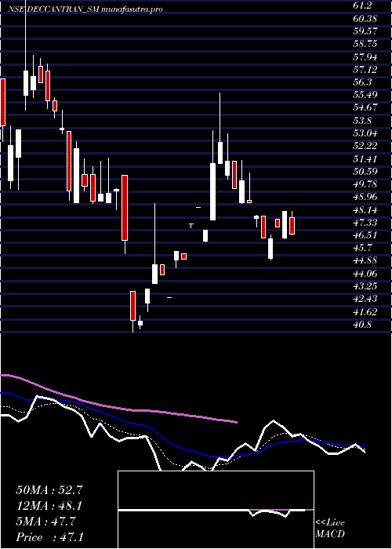Select the 44.06 price axis label

[365, 274]
